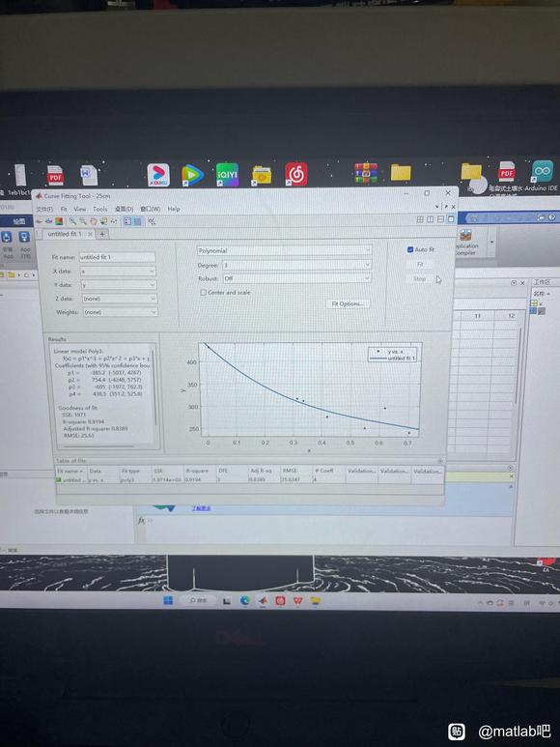Open Windows Start menu on taskbar
Viewport: 560px width, 747px height.
(168, 600)
